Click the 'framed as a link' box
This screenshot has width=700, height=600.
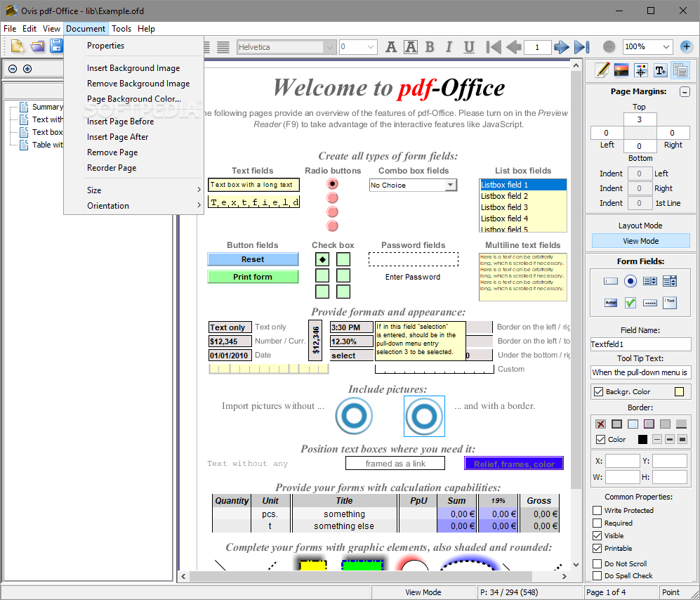[x=395, y=463]
